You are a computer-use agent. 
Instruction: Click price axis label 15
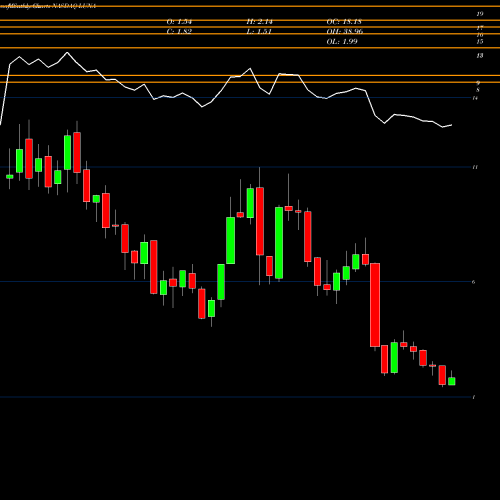[480, 42]
